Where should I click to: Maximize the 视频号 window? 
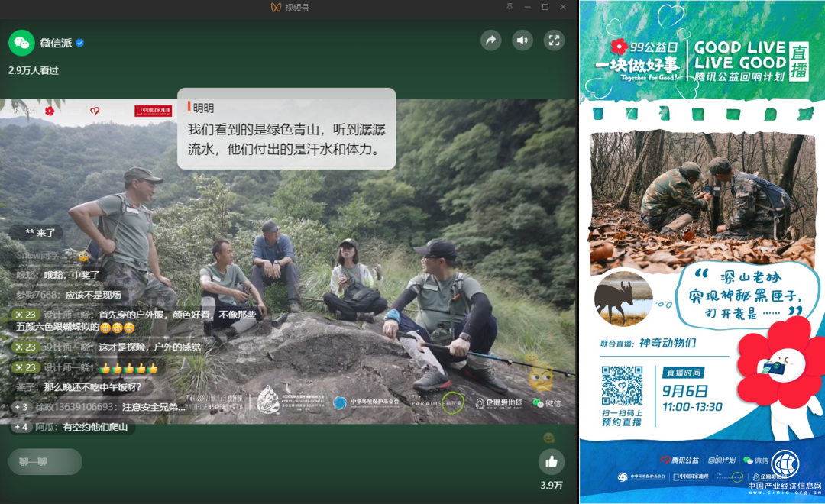545,7
